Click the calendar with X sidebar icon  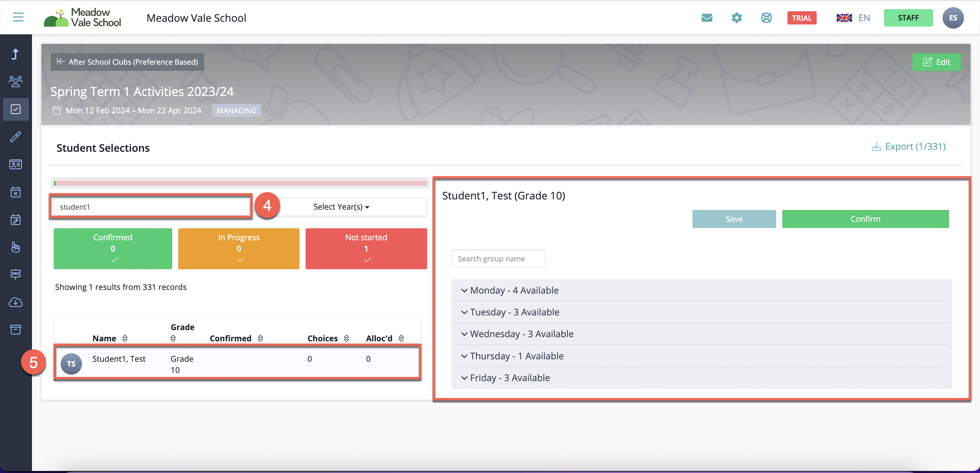tap(16, 192)
